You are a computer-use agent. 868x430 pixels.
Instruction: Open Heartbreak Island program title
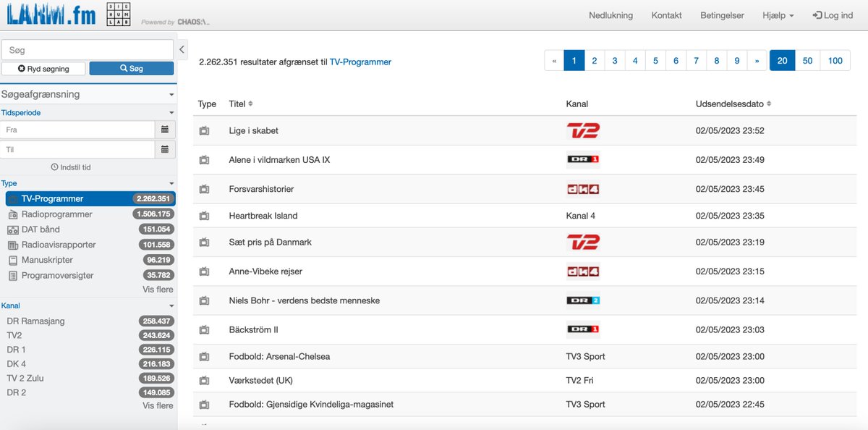click(263, 216)
